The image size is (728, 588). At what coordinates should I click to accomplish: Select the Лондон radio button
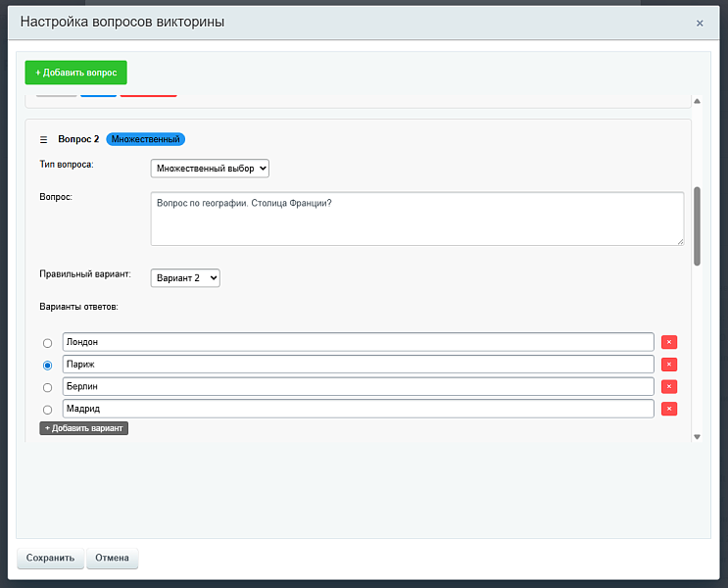coord(48,343)
